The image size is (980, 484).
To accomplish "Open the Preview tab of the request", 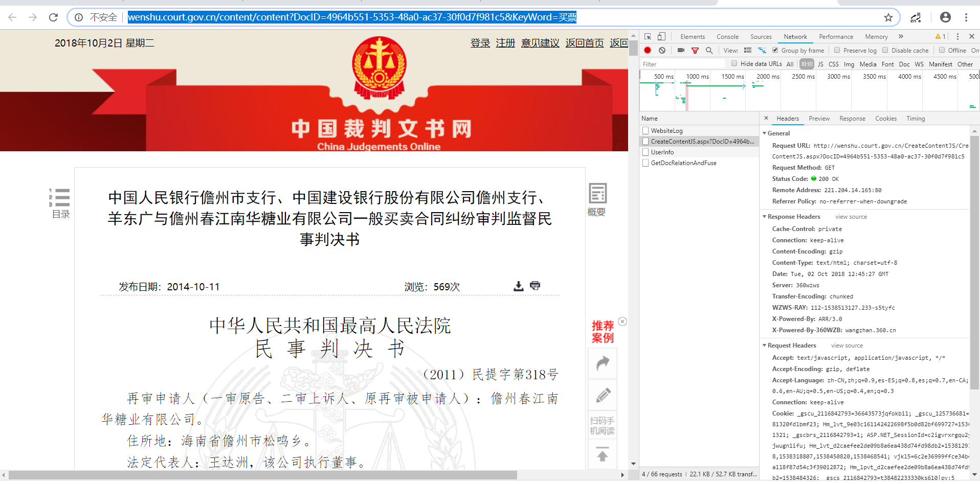I will tap(819, 119).
